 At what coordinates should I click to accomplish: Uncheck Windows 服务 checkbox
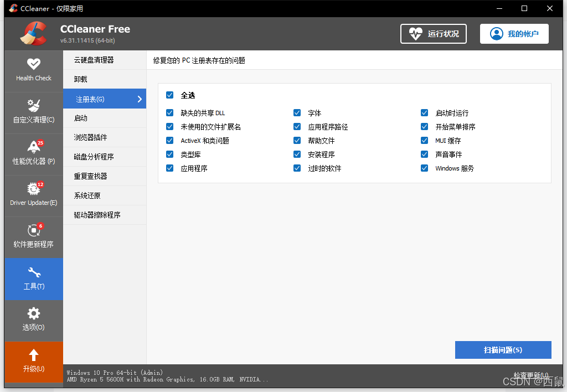(425, 168)
